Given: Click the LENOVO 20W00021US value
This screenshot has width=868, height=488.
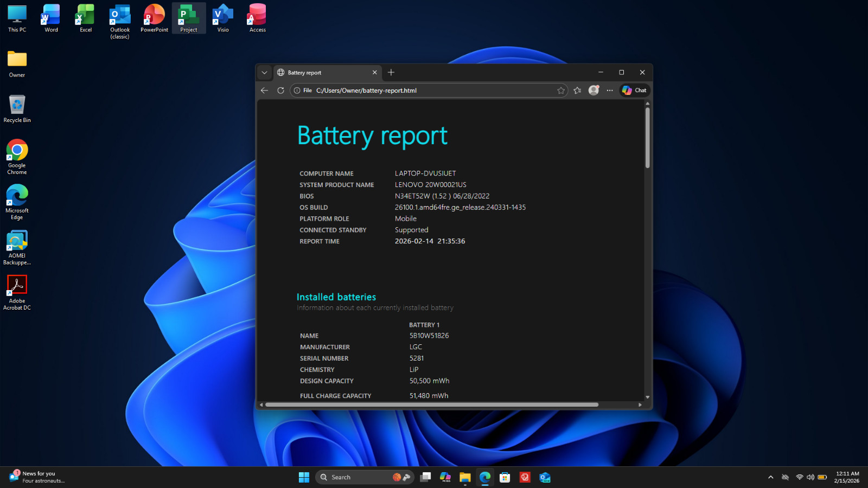Looking at the screenshot, I should coord(431,185).
